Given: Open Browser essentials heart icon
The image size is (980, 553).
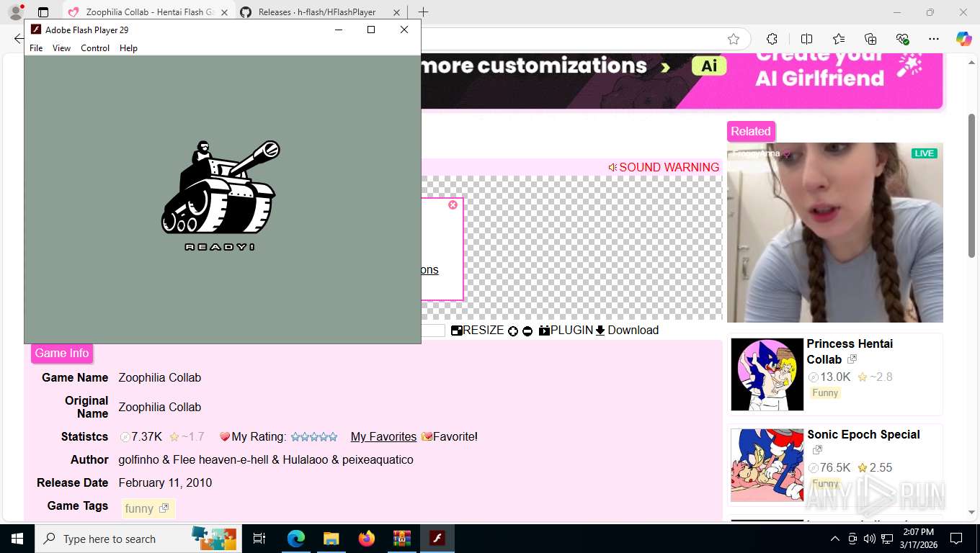Looking at the screenshot, I should coord(902,39).
